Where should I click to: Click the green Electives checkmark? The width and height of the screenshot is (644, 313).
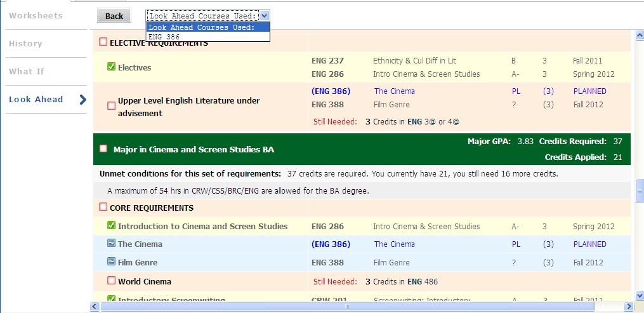coord(111,67)
